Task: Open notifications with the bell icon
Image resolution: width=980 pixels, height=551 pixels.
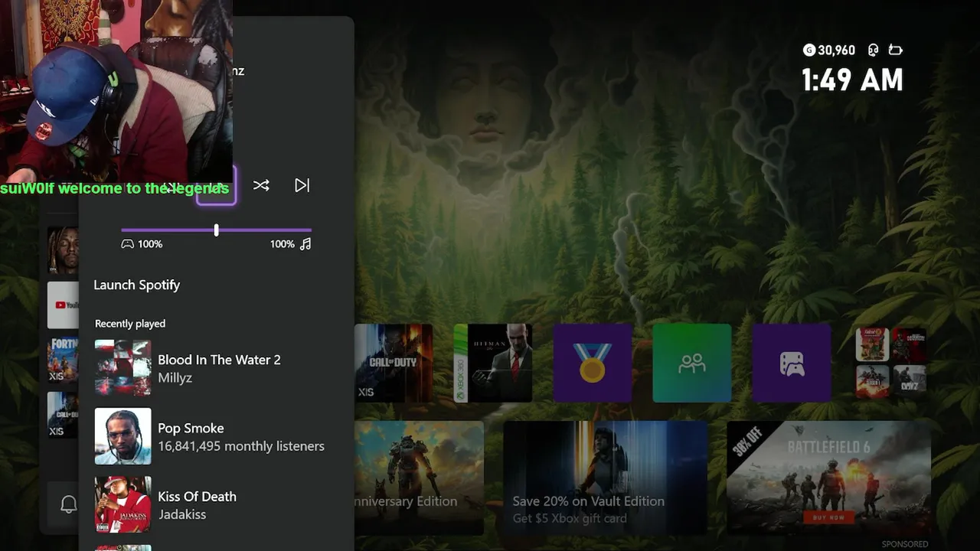Action: coord(69,504)
